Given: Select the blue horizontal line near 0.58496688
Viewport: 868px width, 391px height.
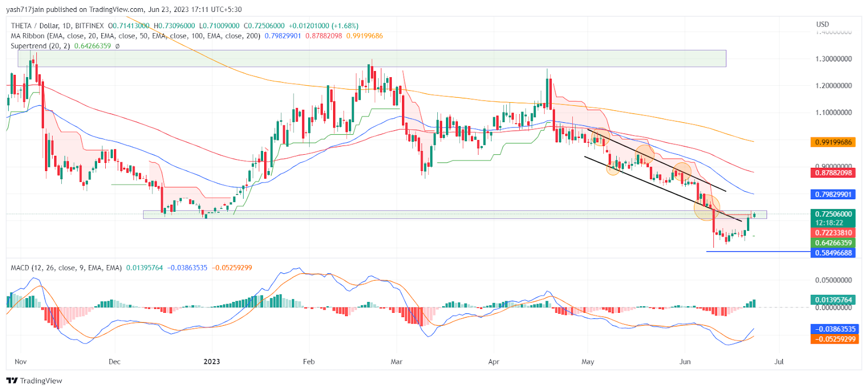Looking at the screenshot, I should pyautogui.click(x=758, y=252).
